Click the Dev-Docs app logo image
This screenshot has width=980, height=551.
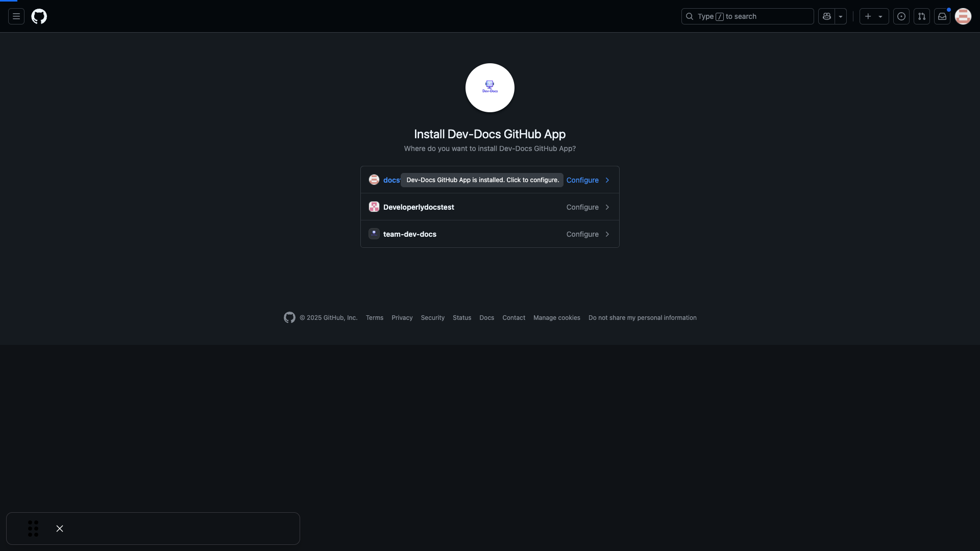[489, 87]
